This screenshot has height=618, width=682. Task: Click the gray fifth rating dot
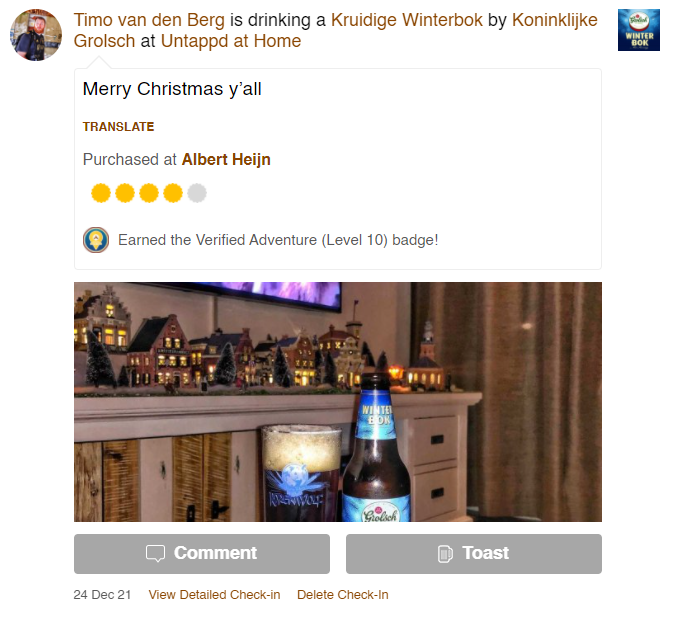point(197,193)
